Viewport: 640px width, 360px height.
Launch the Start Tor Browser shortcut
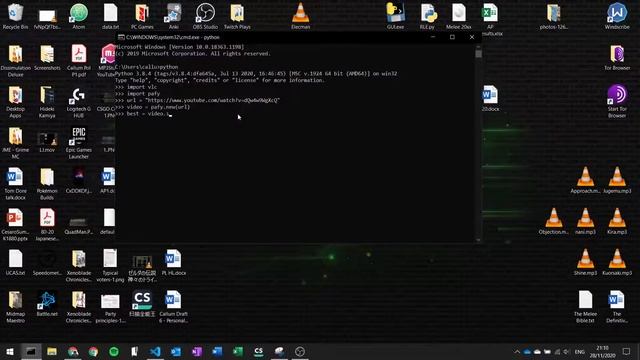point(617,101)
